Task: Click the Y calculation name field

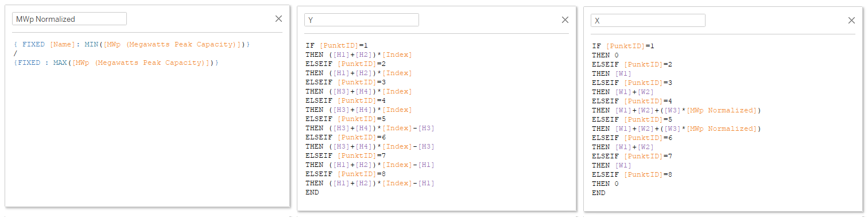Action: click(362, 20)
